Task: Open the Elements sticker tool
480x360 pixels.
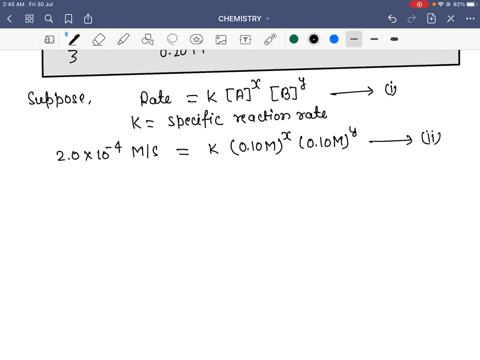Action: coord(196,40)
